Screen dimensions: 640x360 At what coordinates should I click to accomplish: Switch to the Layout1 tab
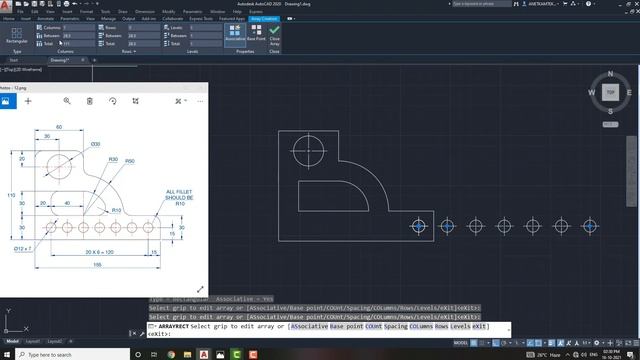(x=33, y=341)
